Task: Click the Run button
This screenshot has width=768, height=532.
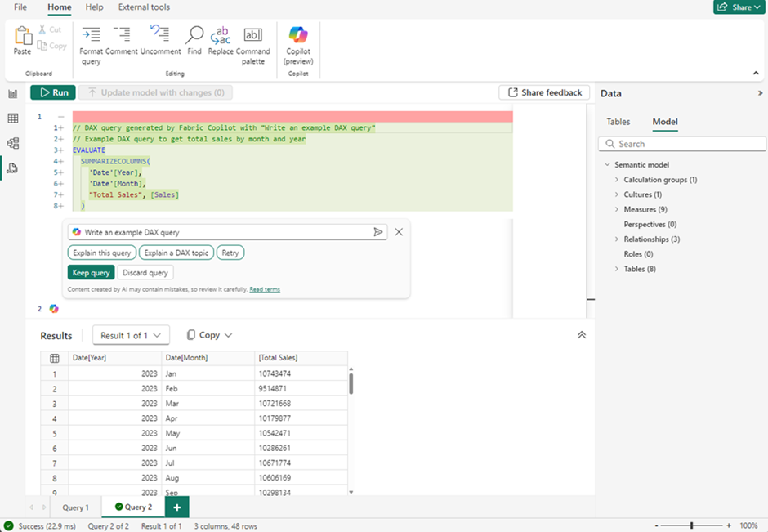Action: pyautogui.click(x=52, y=92)
